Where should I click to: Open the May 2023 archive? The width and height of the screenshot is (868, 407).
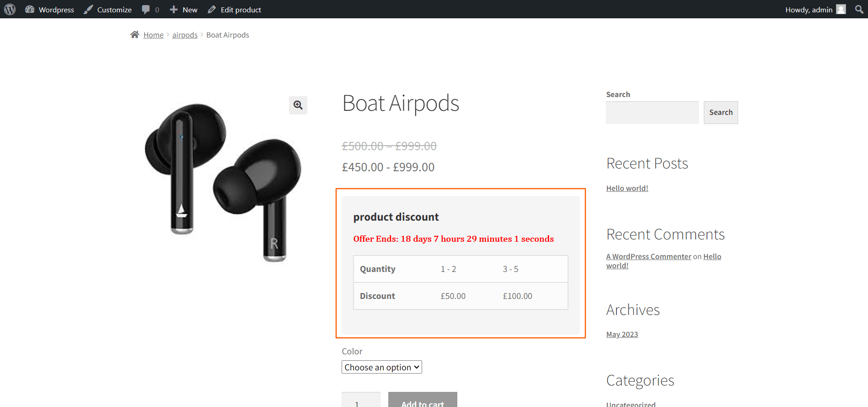[x=622, y=334]
